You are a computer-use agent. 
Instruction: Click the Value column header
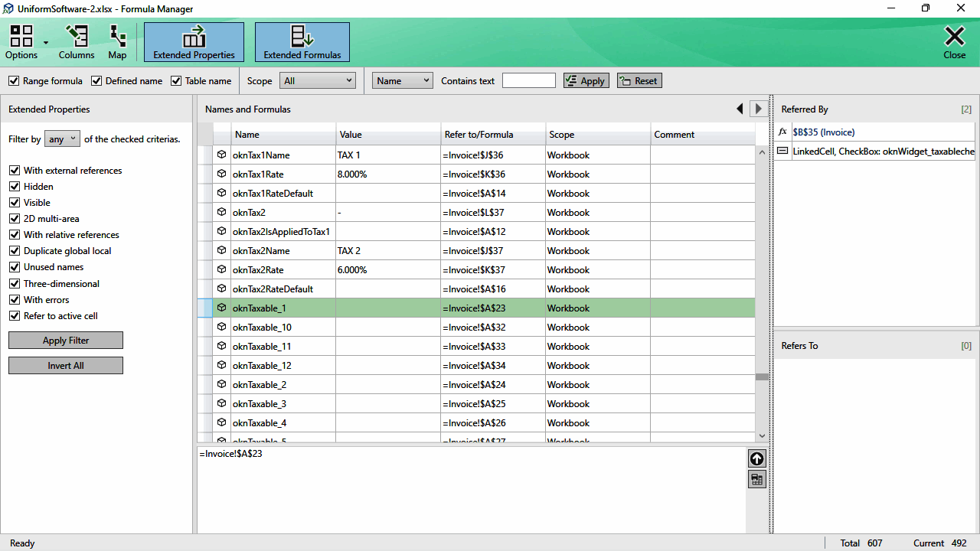click(388, 134)
